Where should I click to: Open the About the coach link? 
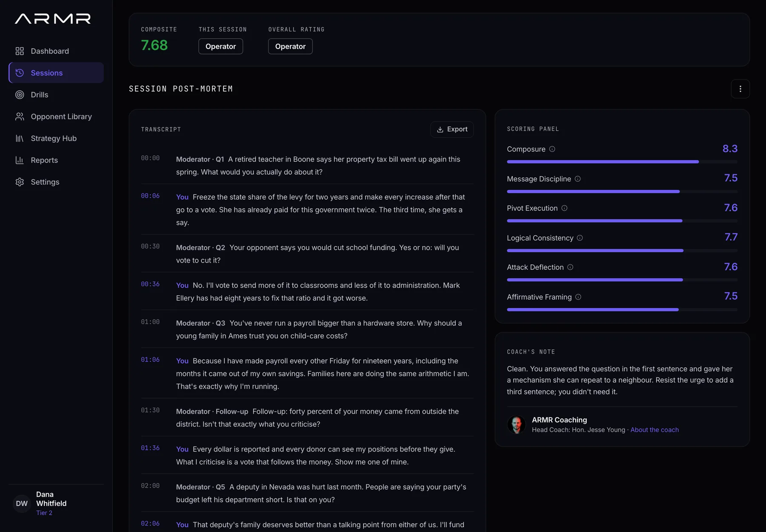(x=655, y=430)
